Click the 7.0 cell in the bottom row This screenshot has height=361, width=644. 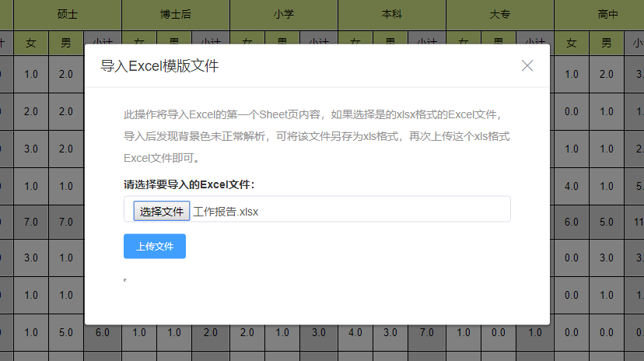click(x=426, y=332)
